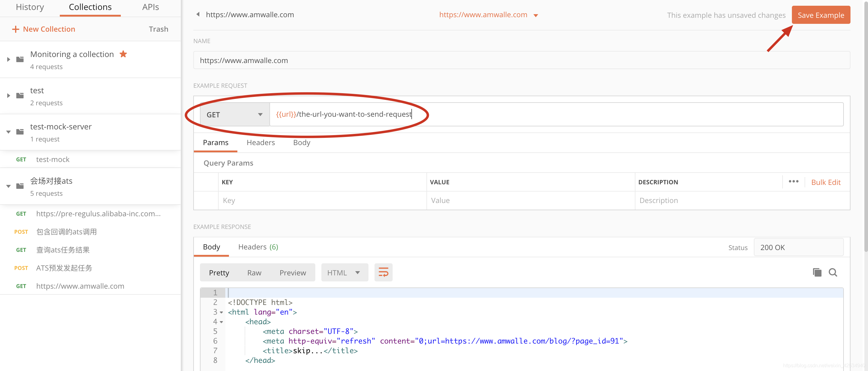Open the HTML format dropdown
Screen dimensions: 868x371
[x=344, y=272]
